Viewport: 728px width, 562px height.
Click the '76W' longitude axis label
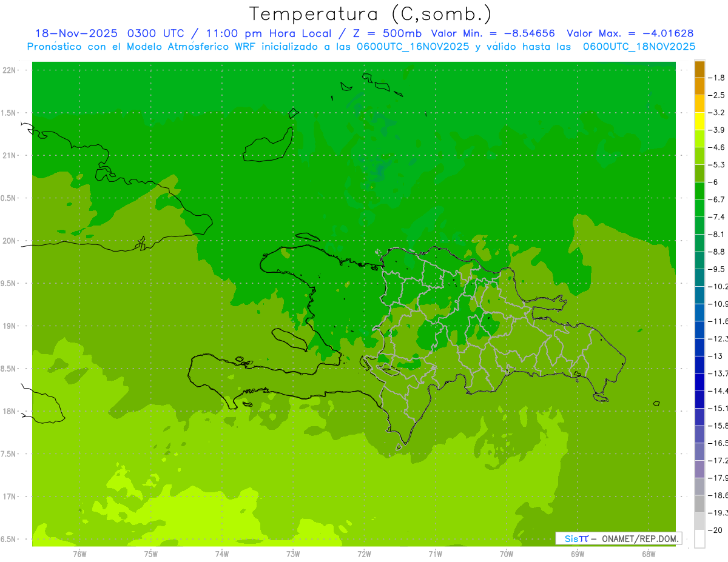(x=79, y=554)
